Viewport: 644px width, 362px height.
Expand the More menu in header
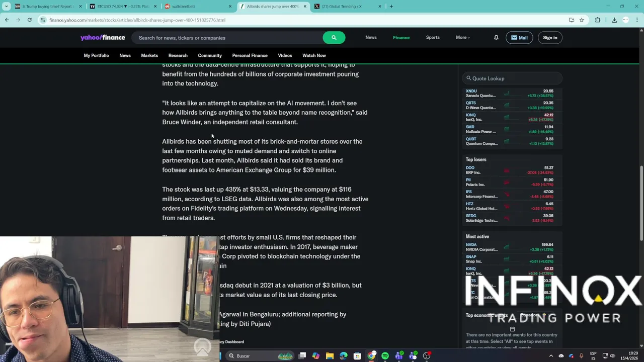pos(463,38)
